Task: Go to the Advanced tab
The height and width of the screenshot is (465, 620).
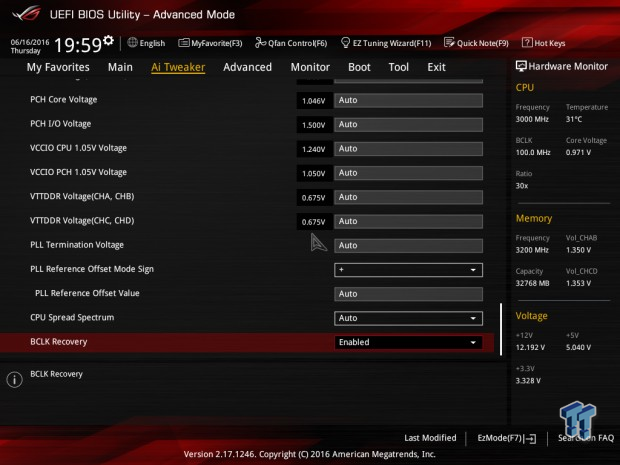Action: tap(248, 67)
